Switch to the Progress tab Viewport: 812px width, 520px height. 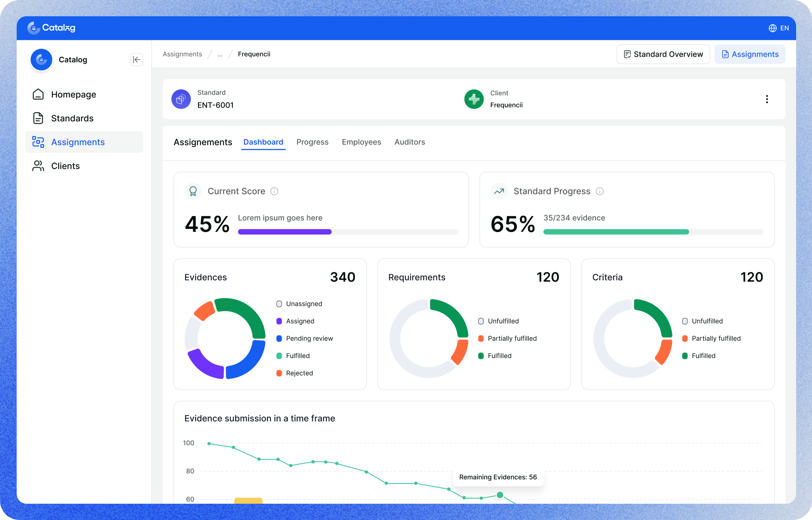pos(312,142)
